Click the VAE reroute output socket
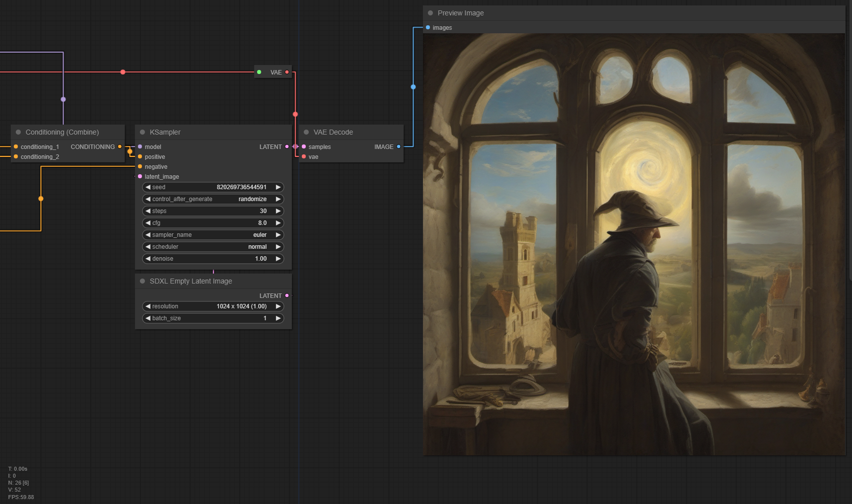 pyautogui.click(x=287, y=72)
